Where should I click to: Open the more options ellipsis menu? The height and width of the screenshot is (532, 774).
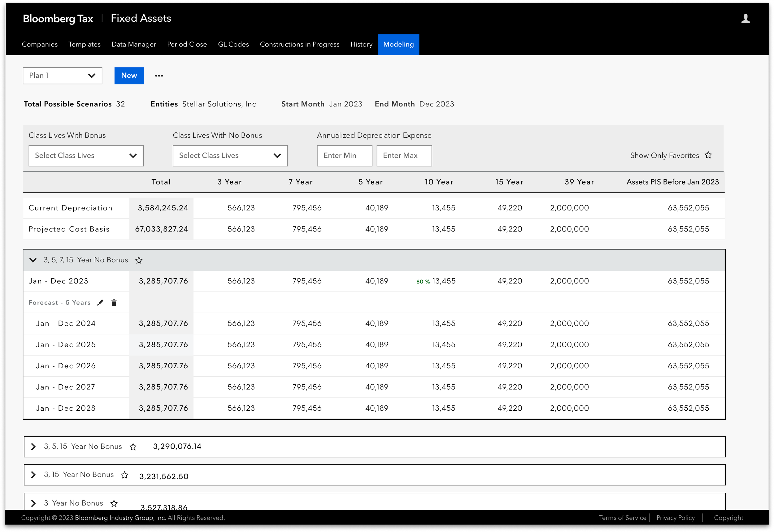pyautogui.click(x=159, y=76)
